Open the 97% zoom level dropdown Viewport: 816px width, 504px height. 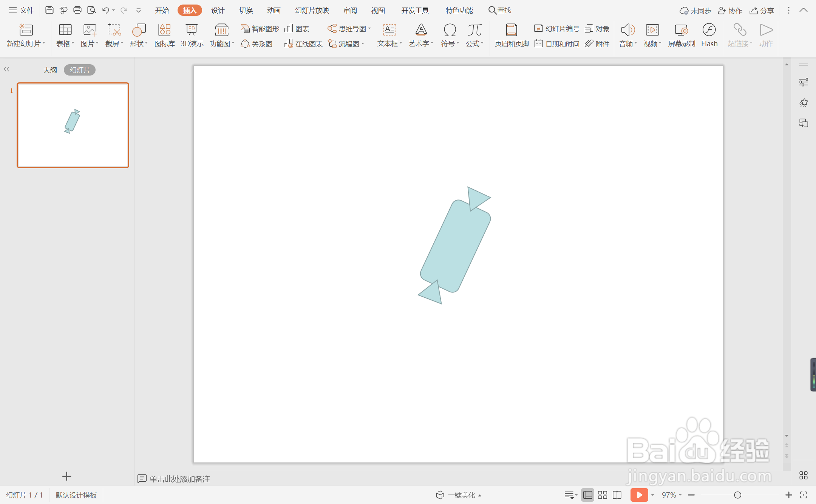(x=671, y=495)
